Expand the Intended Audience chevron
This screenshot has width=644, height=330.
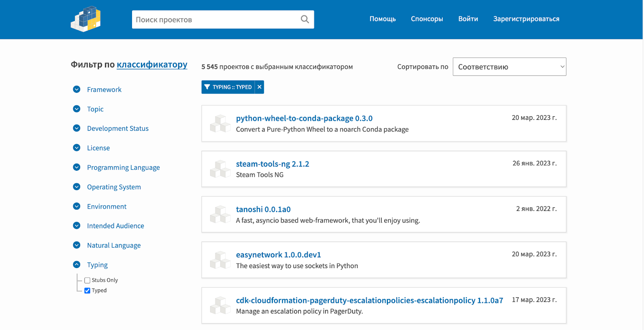(x=76, y=225)
